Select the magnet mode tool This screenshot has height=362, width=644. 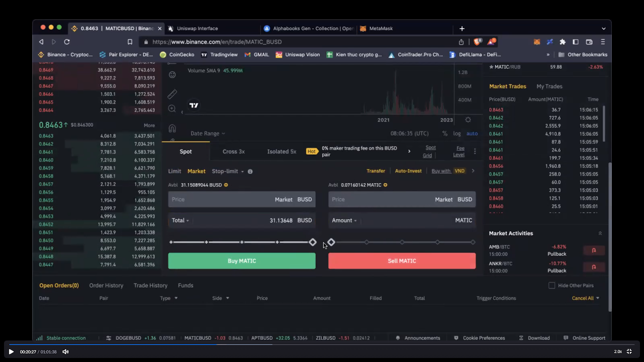tap(172, 128)
